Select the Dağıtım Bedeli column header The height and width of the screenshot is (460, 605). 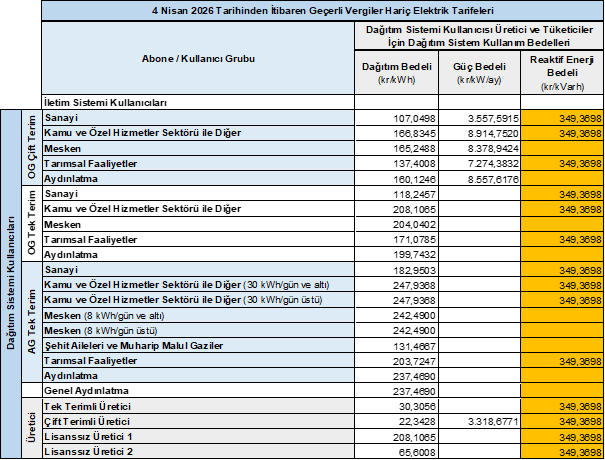click(x=396, y=72)
